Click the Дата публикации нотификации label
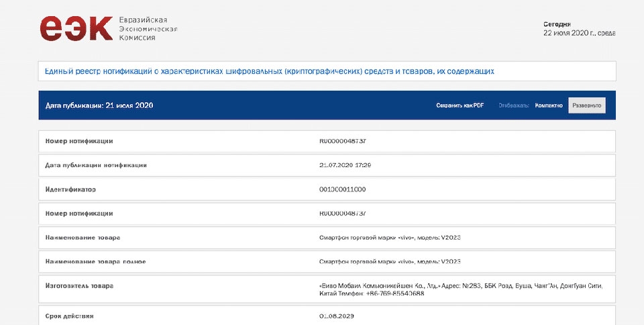Screen dimensions: 644x325 [96, 165]
